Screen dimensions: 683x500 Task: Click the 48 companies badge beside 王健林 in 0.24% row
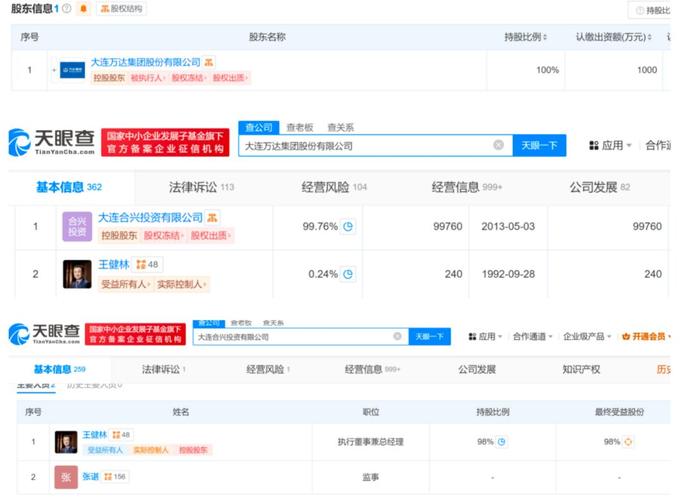point(148,264)
